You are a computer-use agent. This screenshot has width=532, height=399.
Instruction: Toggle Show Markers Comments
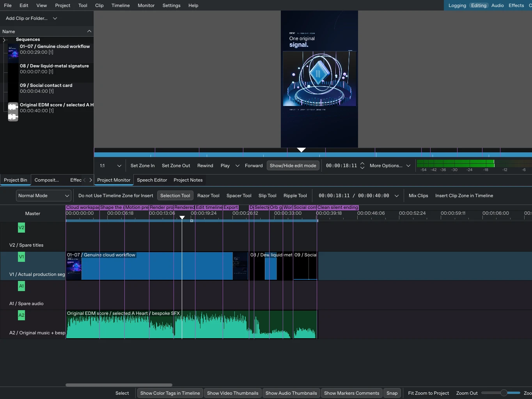tap(351, 393)
